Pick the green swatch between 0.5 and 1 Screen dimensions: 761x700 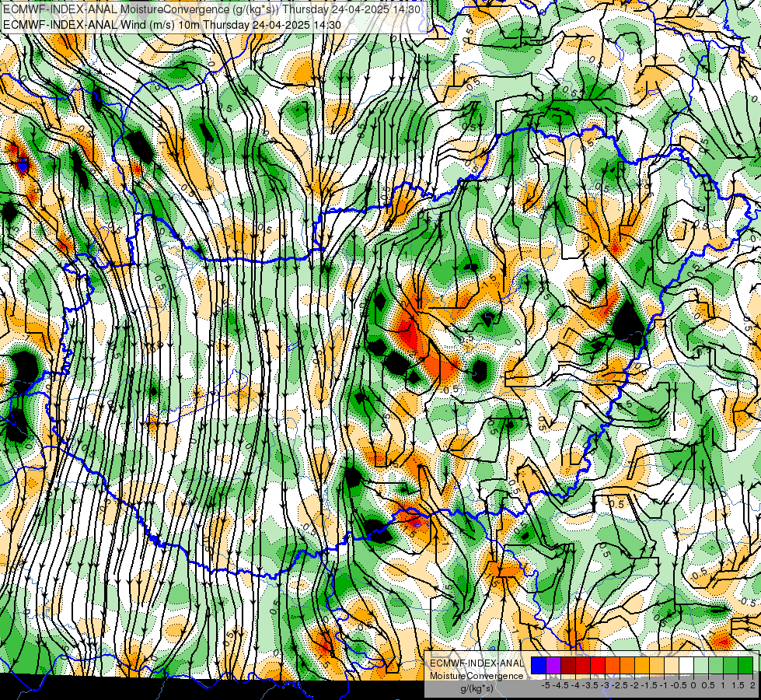[x=716, y=665]
